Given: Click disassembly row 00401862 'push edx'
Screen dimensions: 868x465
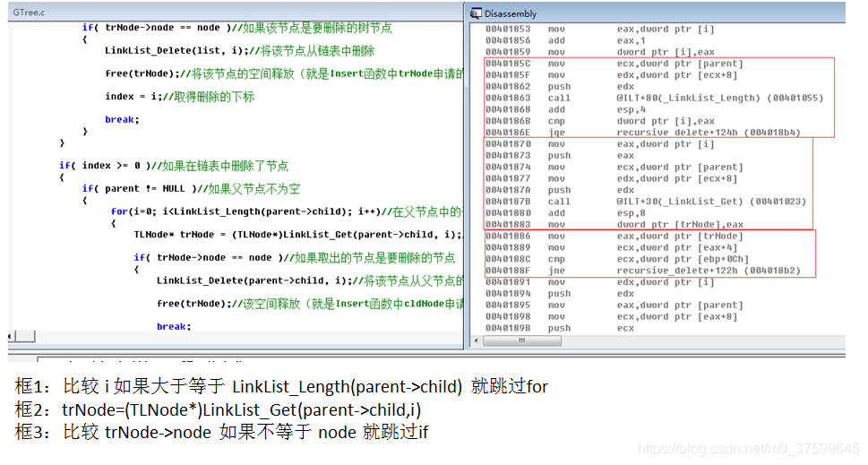Looking at the screenshot, I should click(x=560, y=86).
